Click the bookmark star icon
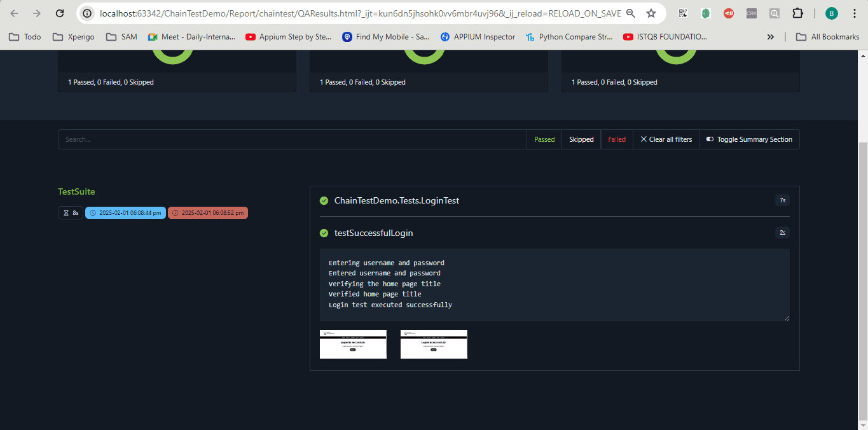 coord(651,12)
